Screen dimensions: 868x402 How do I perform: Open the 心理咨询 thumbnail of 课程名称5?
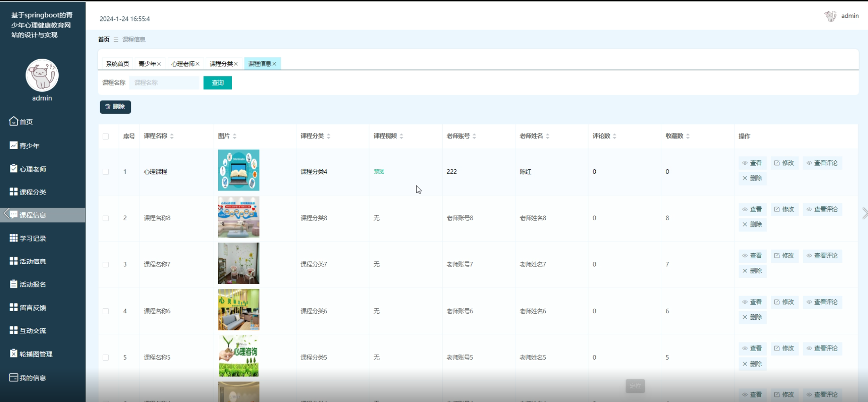pos(239,356)
